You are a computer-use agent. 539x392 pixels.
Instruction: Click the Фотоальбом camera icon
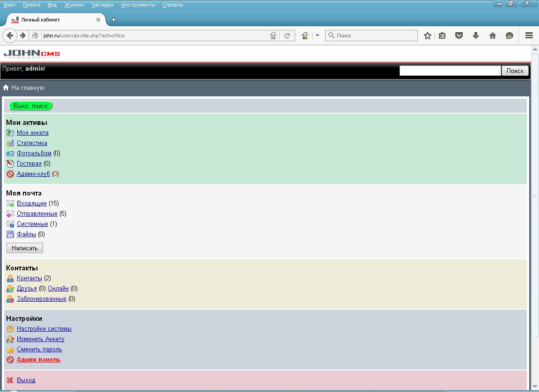click(10, 153)
